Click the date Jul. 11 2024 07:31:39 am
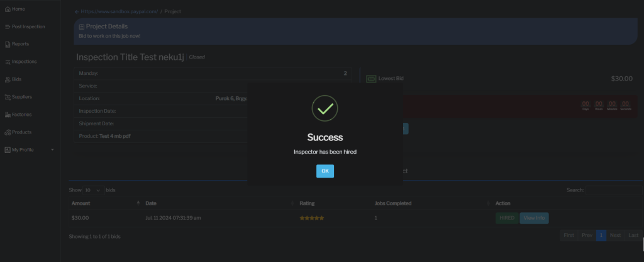The image size is (644, 262). (173, 218)
